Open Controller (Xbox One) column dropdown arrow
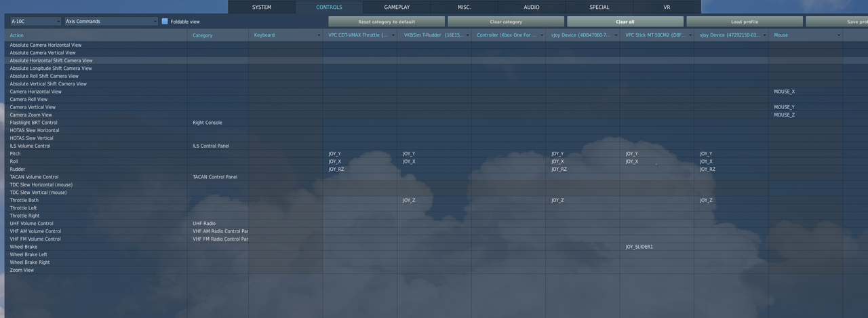The image size is (868, 318). coord(541,35)
